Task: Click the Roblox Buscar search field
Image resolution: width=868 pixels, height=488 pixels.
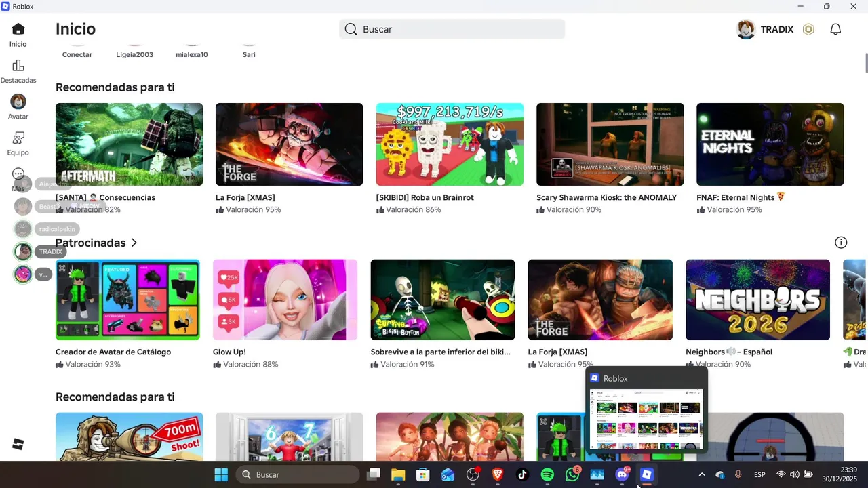Action: point(452,29)
